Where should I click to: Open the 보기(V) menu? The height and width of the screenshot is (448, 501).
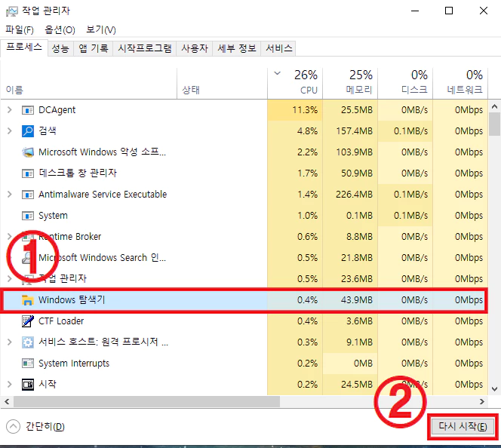point(101,30)
